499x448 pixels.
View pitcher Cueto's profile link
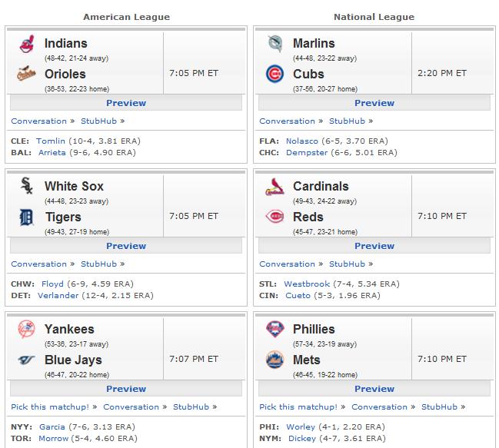tap(298, 295)
